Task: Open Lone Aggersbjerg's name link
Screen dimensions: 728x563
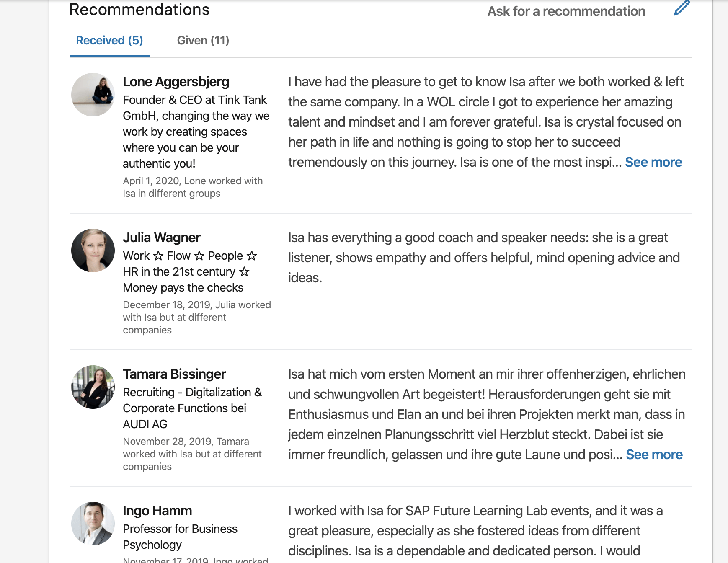Action: (176, 82)
